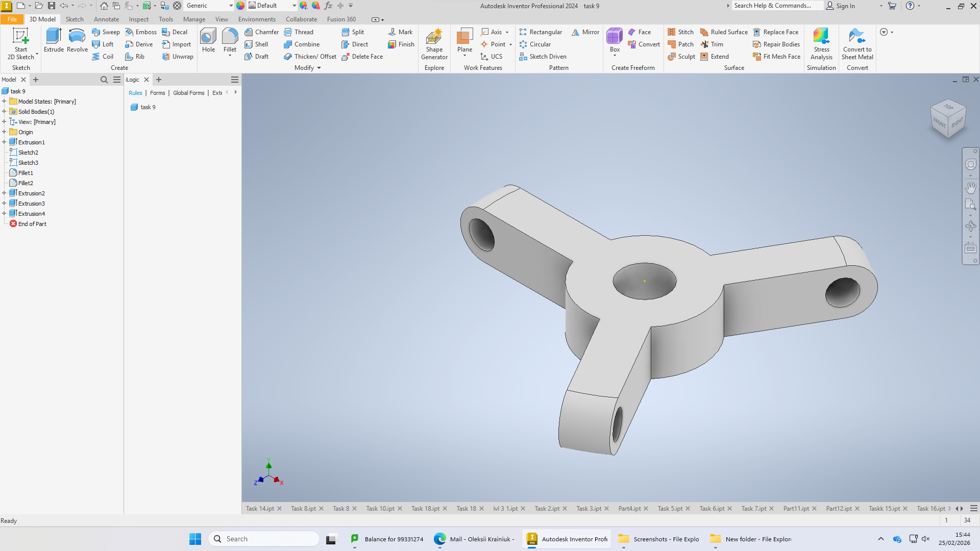
Task: Expand the Extrusion2 feature
Action: tap(4, 193)
